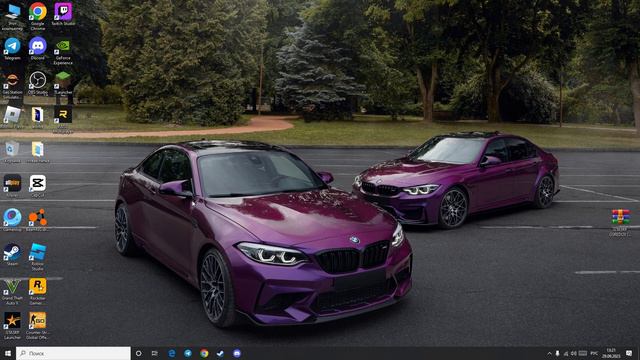This screenshot has width=640, height=360.
Task: Open the touch keyboard tray icon
Action: pyautogui.click(x=583, y=353)
